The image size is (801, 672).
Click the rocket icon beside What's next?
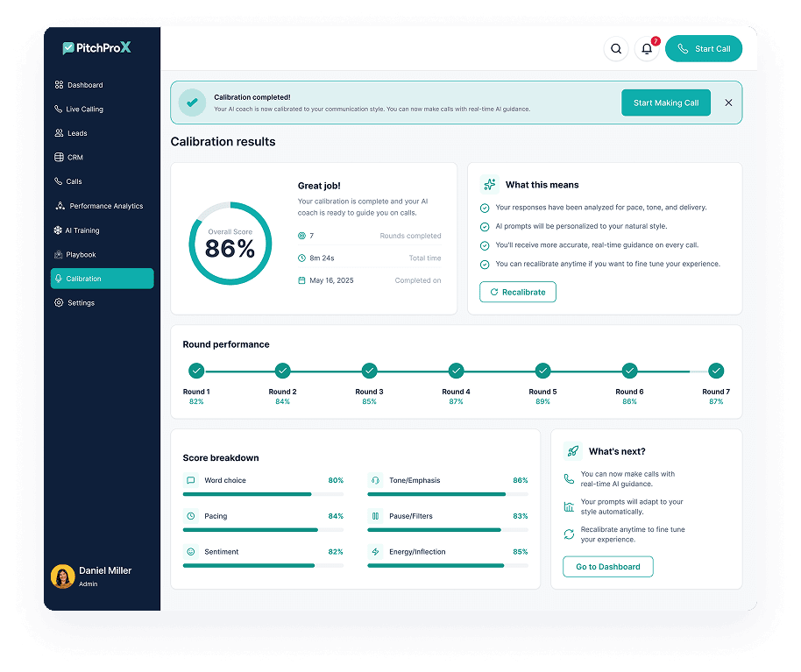click(x=572, y=451)
